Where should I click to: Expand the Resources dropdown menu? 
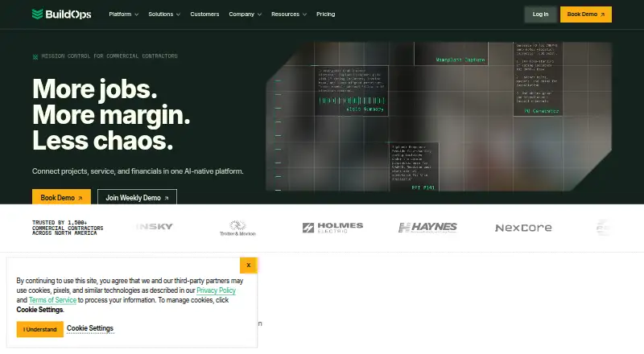point(289,14)
